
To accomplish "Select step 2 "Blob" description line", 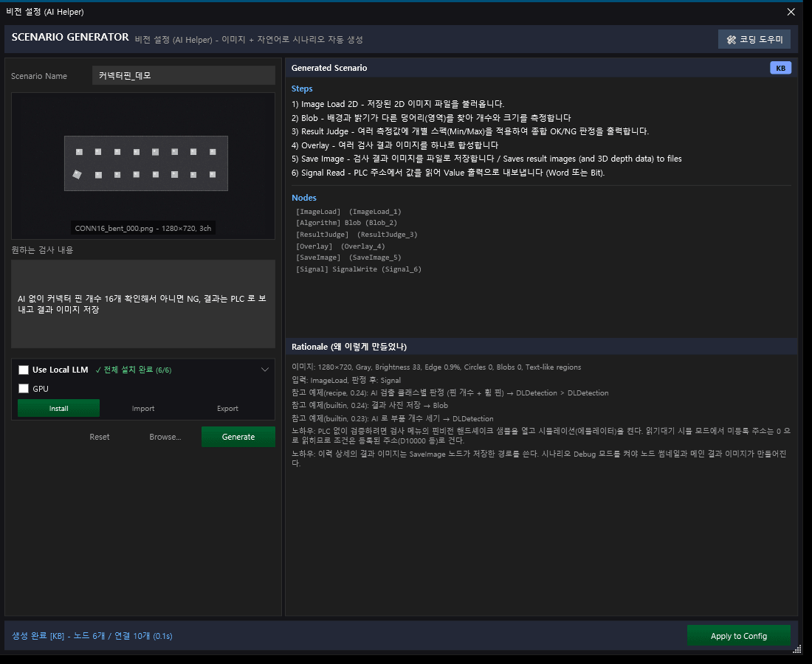I will click(431, 118).
